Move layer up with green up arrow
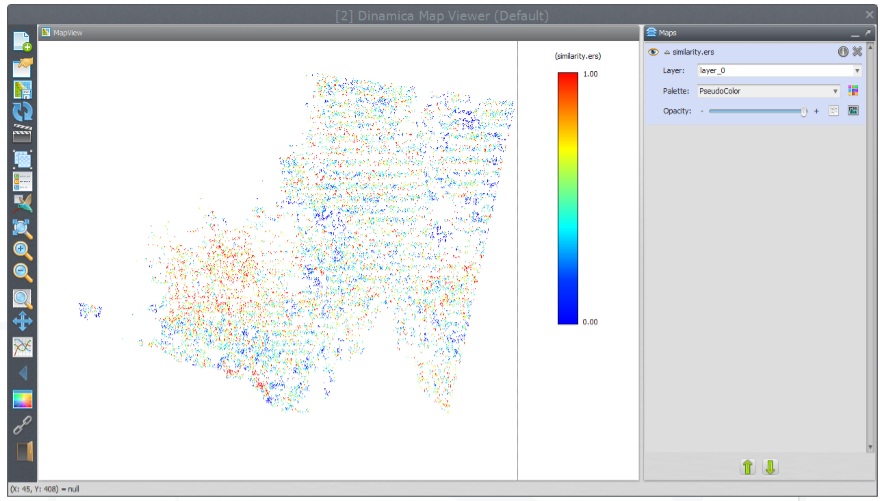Image resolution: width=886 pixels, height=501 pixels. [747, 466]
